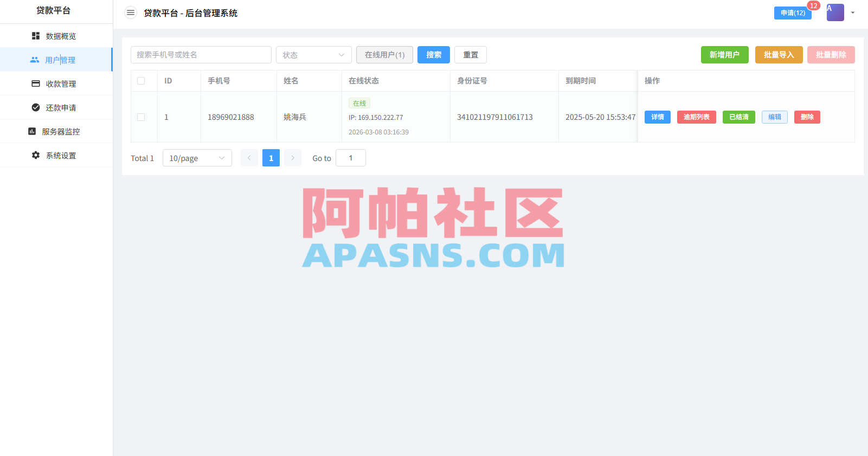
Task: Click 详情 for user 姚海兵
Action: click(658, 117)
